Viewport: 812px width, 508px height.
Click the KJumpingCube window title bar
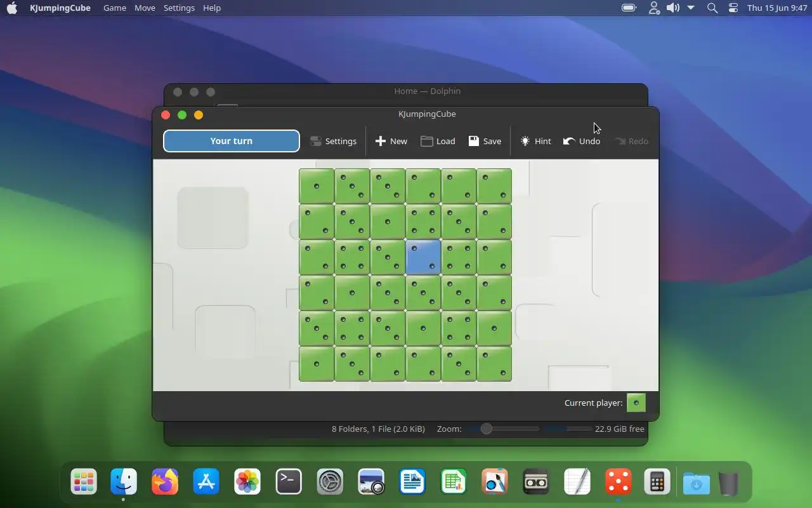pos(427,114)
